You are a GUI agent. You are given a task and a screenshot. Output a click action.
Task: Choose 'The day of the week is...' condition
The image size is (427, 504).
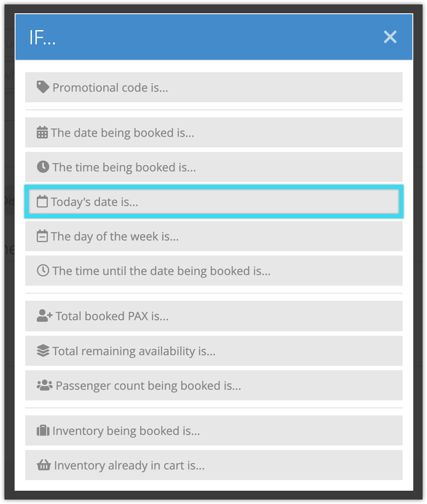[214, 236]
